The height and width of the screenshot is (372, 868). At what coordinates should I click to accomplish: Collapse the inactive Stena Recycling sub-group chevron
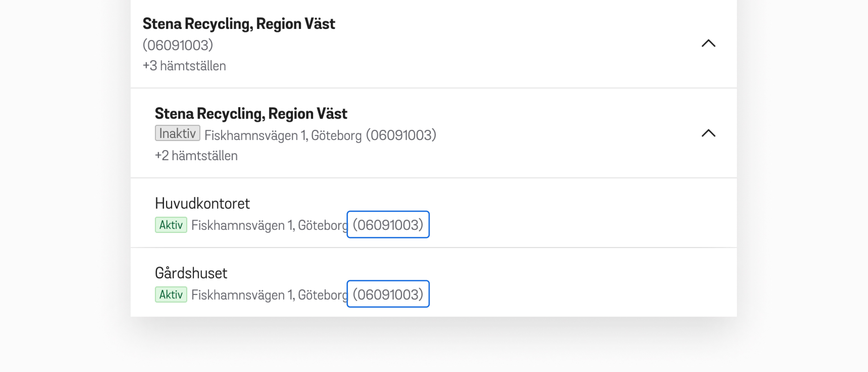[708, 133]
